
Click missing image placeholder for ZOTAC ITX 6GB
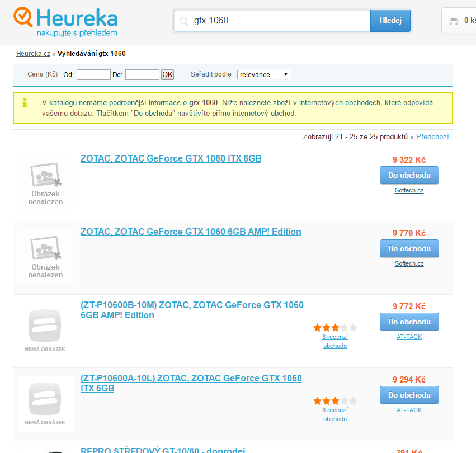tap(45, 184)
